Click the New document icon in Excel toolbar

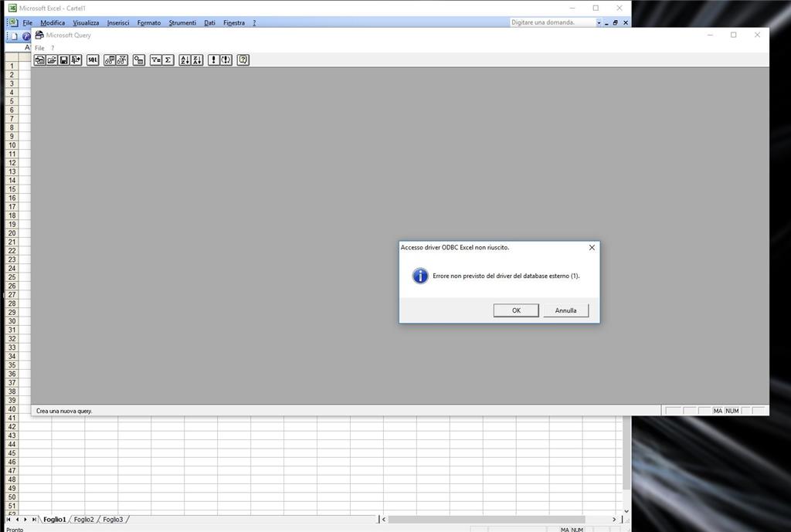(14, 36)
